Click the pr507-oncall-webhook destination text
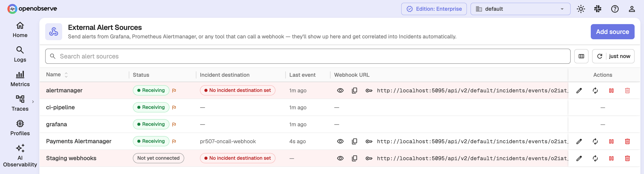 pyautogui.click(x=228, y=141)
